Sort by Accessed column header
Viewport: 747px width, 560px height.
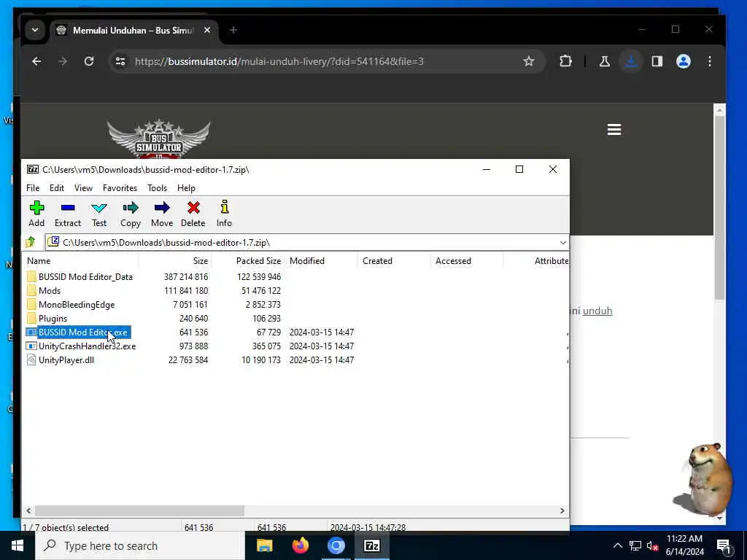click(467, 261)
